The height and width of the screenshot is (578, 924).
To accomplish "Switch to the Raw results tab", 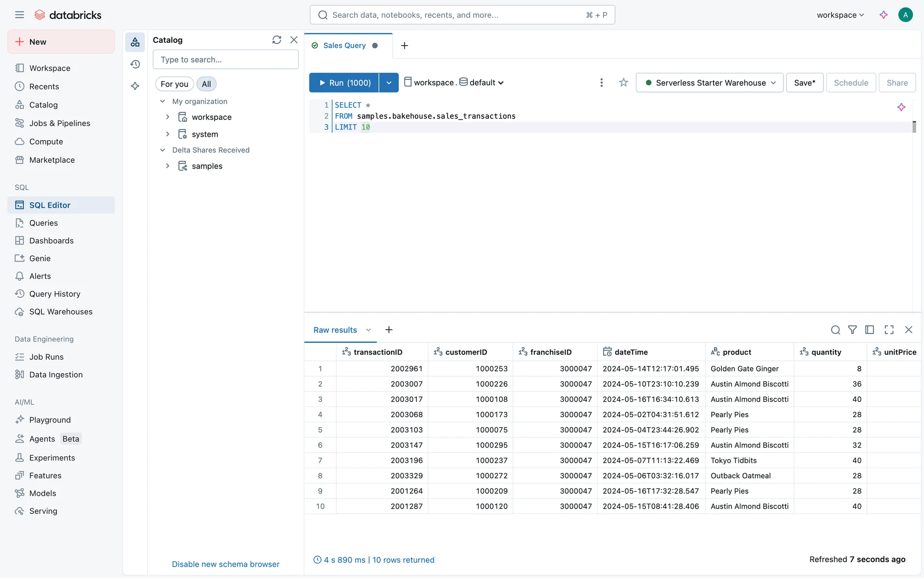I will click(335, 330).
